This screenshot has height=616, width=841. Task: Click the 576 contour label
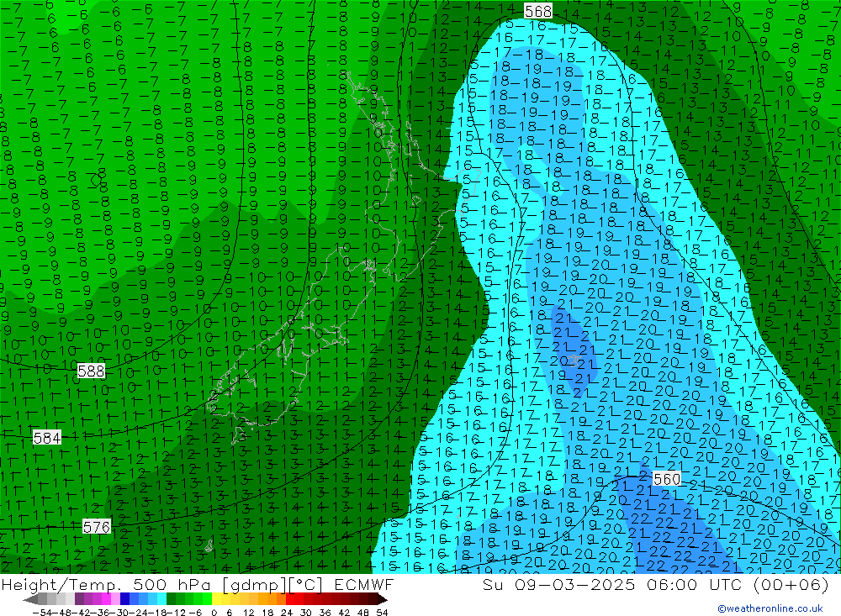(x=97, y=527)
